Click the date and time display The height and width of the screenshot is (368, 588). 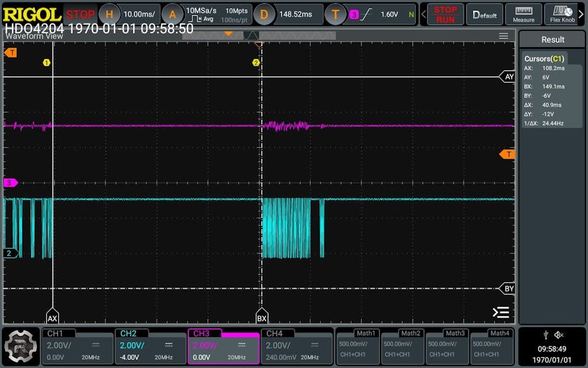[552, 354]
